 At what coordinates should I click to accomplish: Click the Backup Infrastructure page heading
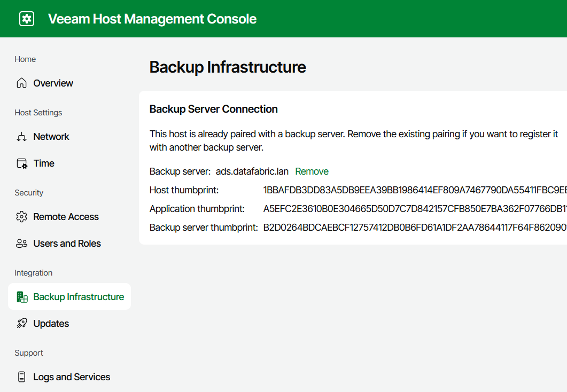tap(228, 67)
